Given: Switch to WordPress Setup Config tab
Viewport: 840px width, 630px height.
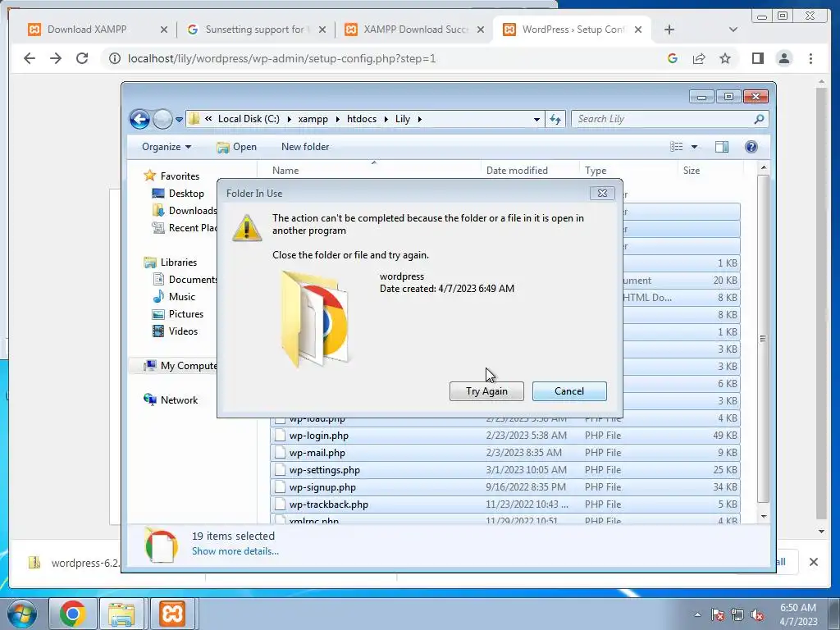Looking at the screenshot, I should [x=572, y=30].
